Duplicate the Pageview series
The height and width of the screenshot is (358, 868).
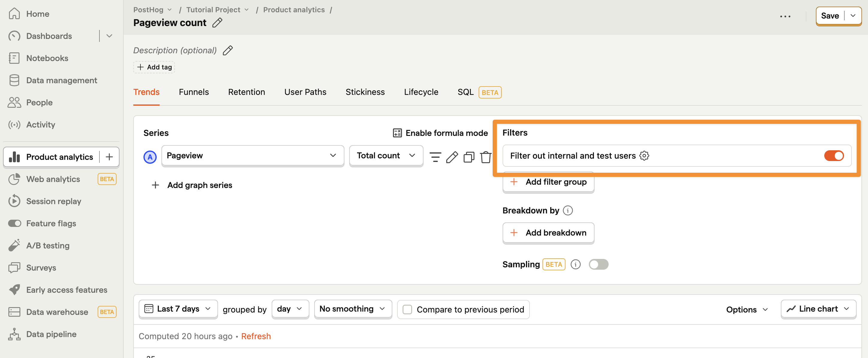[469, 157]
